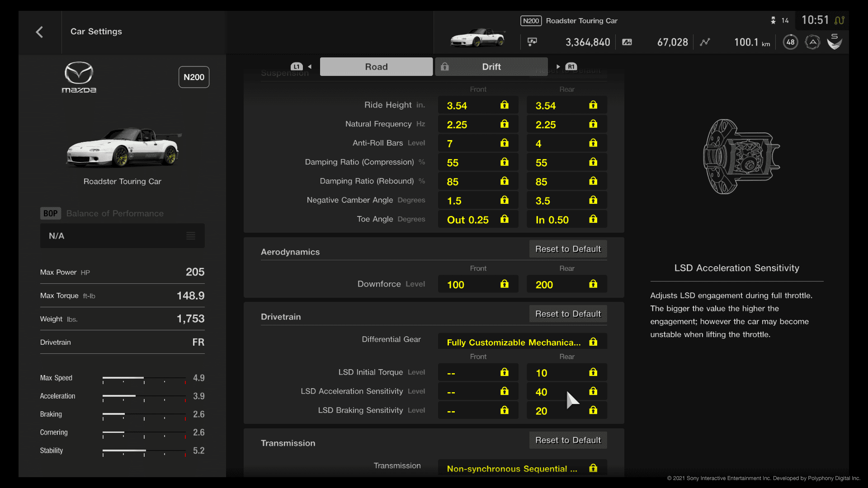Click the N200 class badge in left panel
The height and width of the screenshot is (488, 868).
point(194,77)
